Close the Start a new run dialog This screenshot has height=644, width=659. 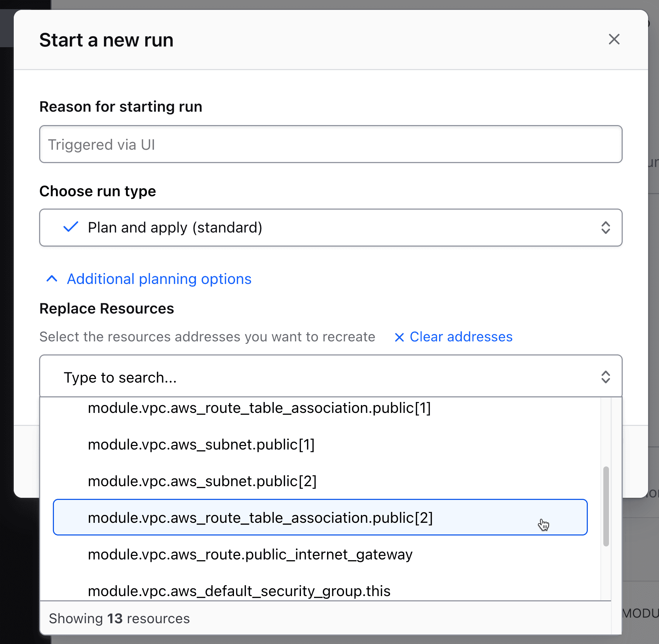tap(614, 39)
